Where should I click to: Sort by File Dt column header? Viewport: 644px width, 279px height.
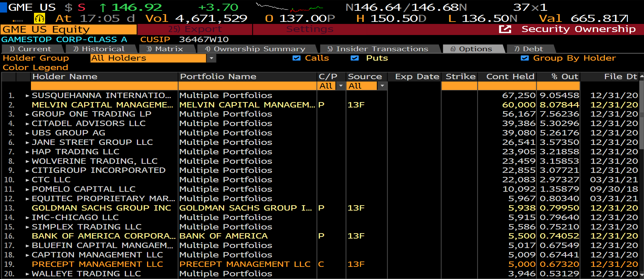(x=609, y=77)
